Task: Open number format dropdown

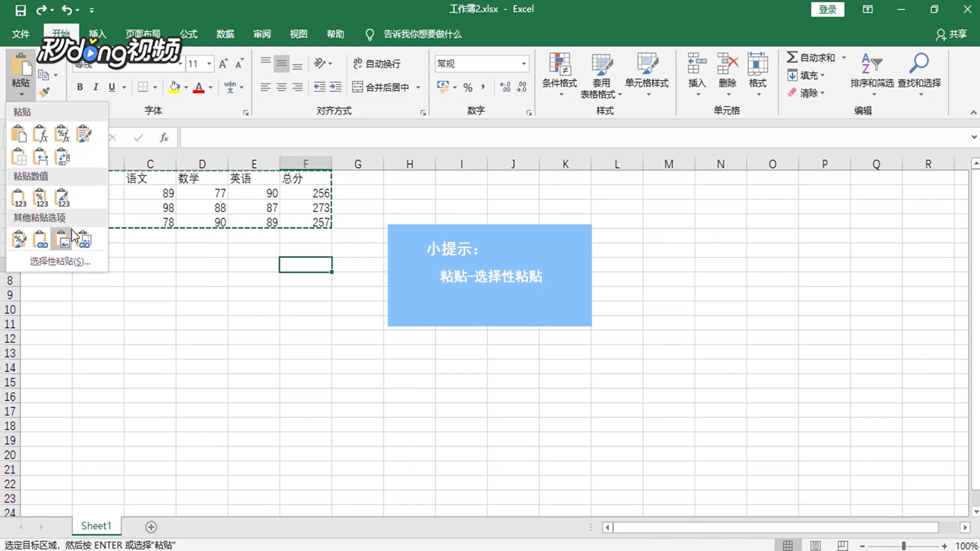Action: (x=524, y=64)
